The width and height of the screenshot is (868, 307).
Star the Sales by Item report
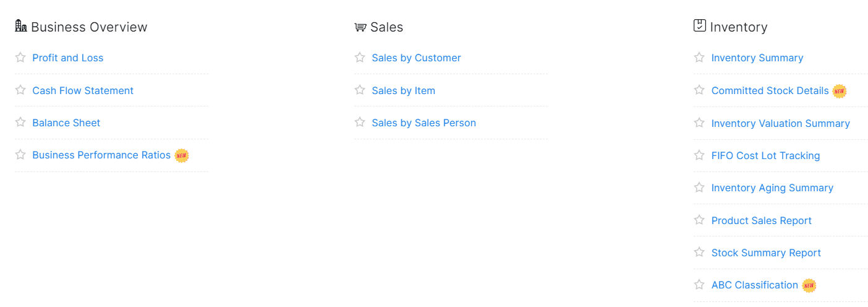360,90
